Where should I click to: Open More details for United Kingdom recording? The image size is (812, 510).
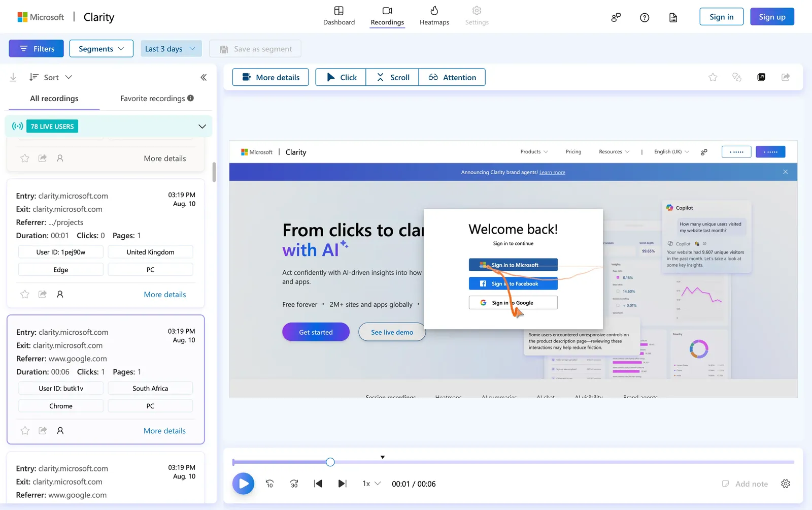click(x=165, y=295)
